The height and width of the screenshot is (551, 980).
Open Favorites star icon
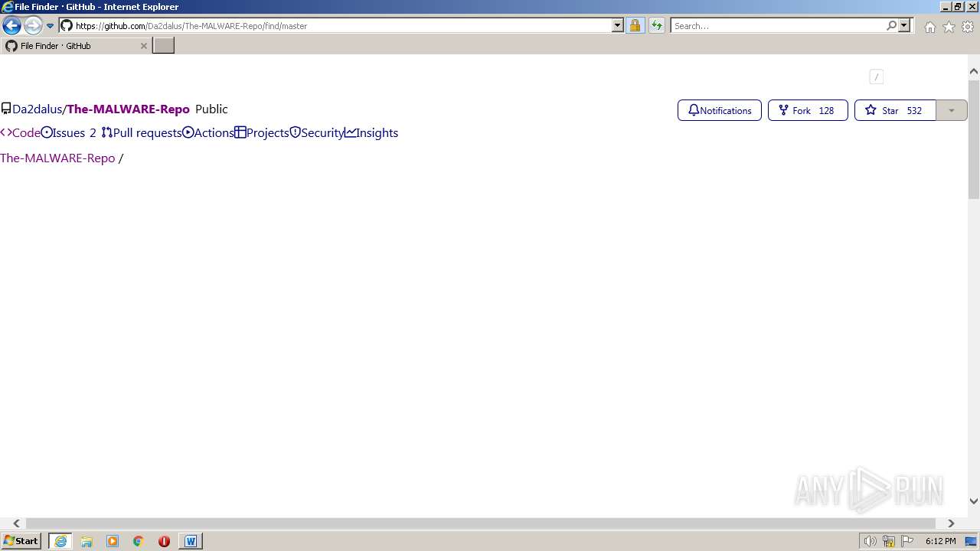coord(949,27)
